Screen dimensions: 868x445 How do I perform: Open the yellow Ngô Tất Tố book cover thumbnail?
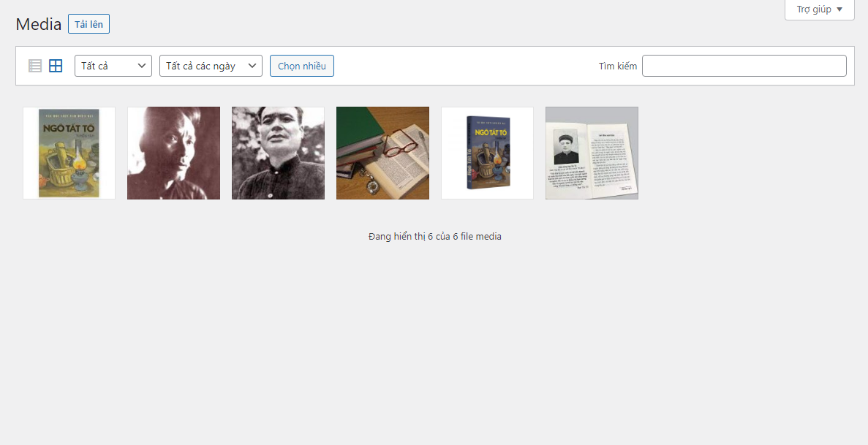69,153
